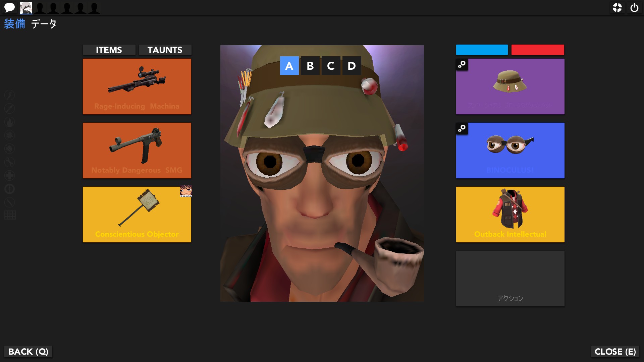Open the chat speech bubble icon

(9, 7)
